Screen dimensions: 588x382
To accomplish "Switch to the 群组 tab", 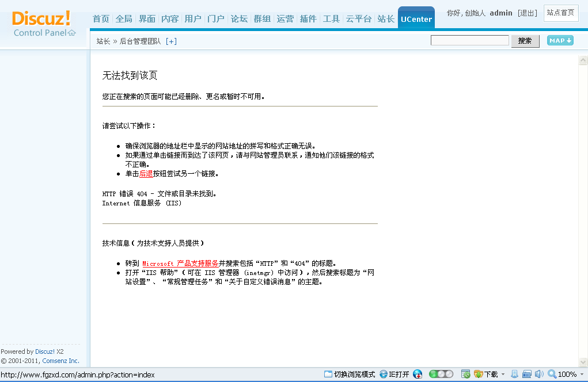I will [x=262, y=19].
